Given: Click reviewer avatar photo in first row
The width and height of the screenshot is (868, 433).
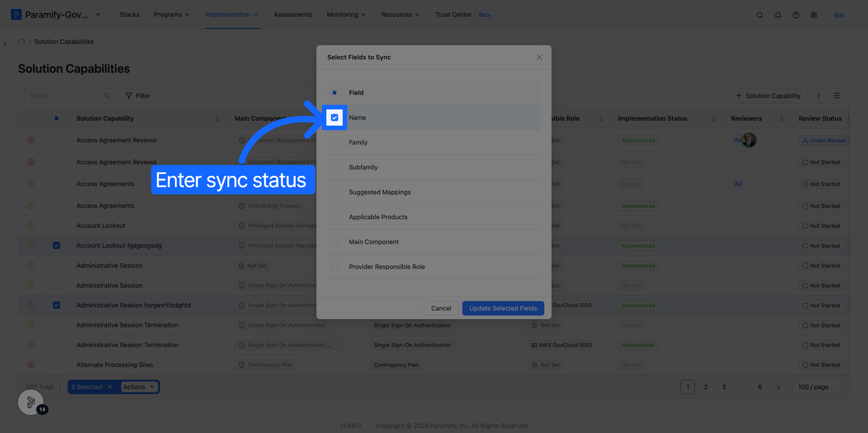Looking at the screenshot, I should pyautogui.click(x=749, y=140).
